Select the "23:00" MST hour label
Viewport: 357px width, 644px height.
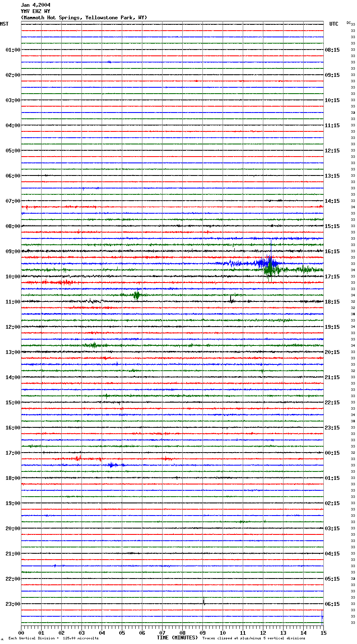pos(13,604)
